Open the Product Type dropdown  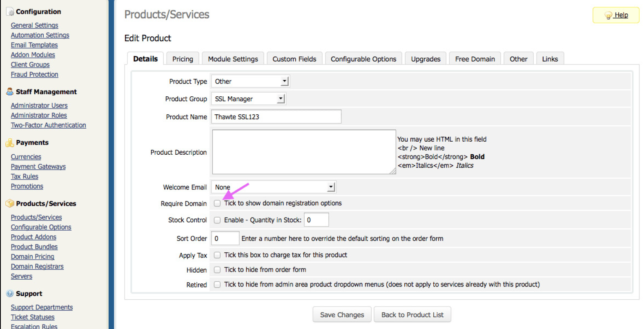point(250,81)
